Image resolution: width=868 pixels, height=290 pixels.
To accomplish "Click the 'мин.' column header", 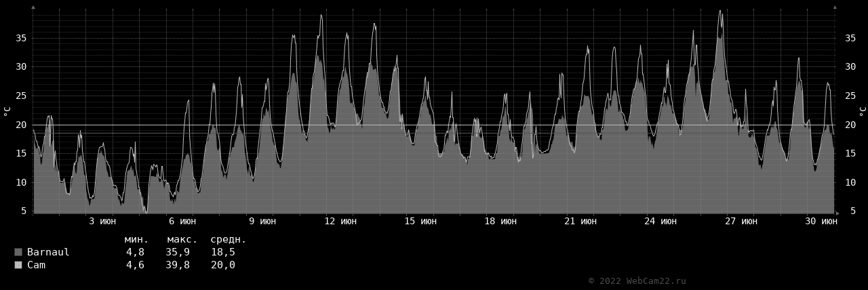I will coord(136,239).
